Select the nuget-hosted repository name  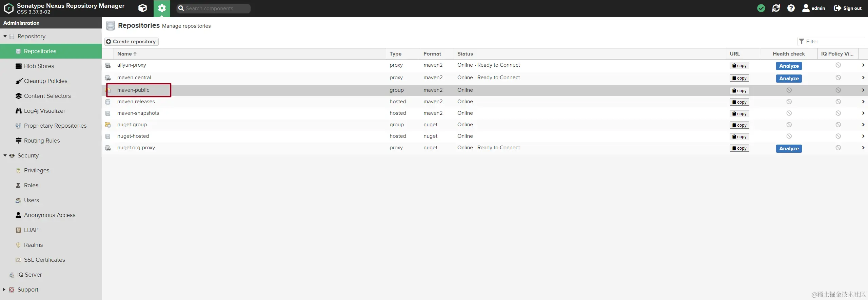click(x=133, y=136)
